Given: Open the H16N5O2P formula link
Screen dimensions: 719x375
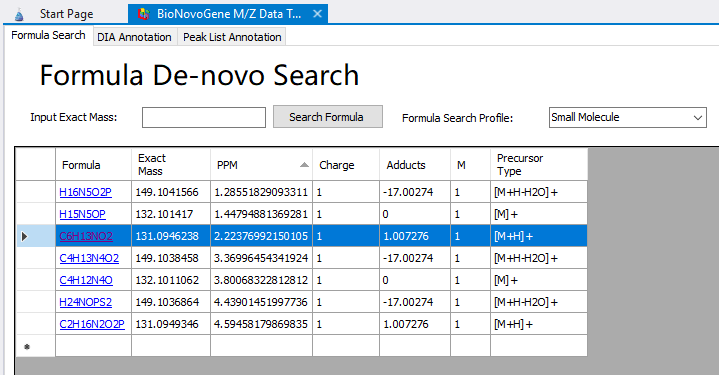Looking at the screenshot, I should 85,192.
